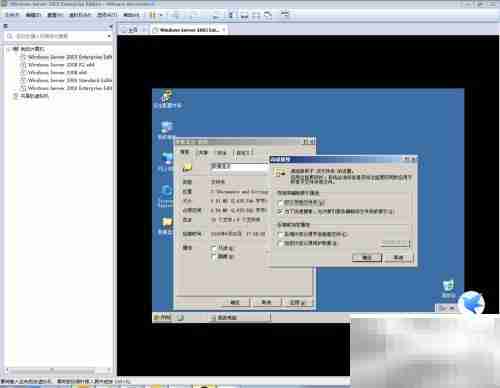
Task: Close the library side panel
Action: pos(111,26)
